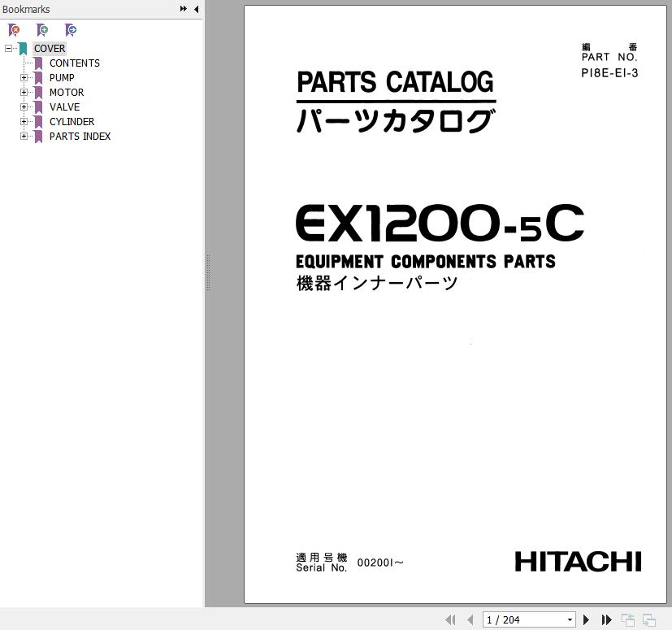Image resolution: width=672 pixels, height=630 pixels.
Task: Click the Serial No. label
Action: tap(322, 567)
